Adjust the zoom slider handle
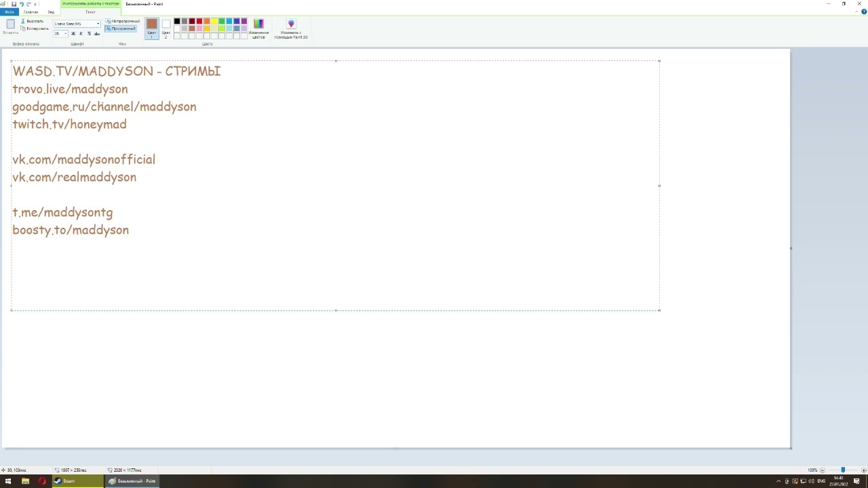The height and width of the screenshot is (488, 868). pyautogui.click(x=843, y=470)
